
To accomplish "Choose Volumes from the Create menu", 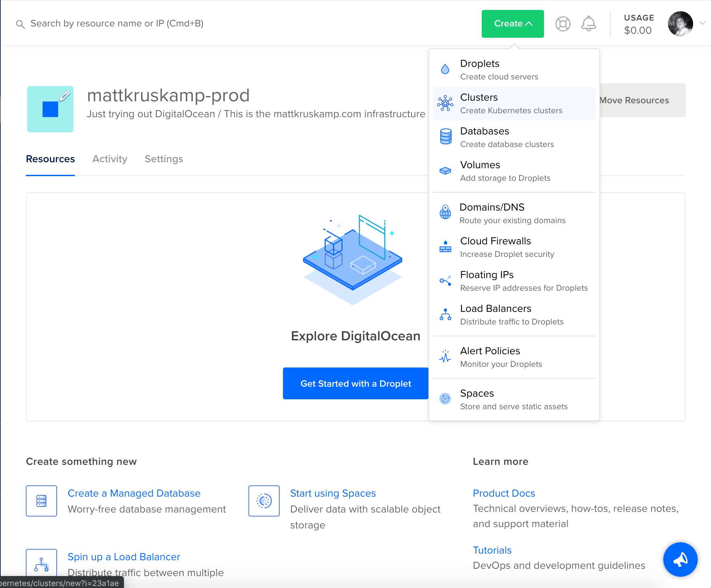I will click(514, 171).
